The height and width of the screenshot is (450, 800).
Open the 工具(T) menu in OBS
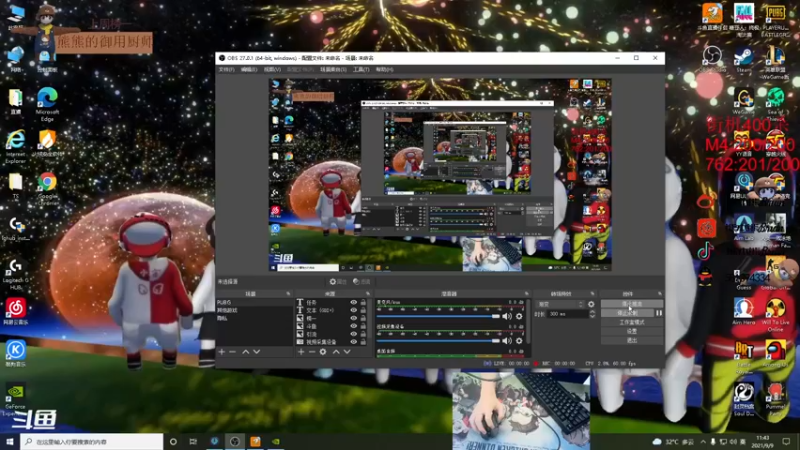(x=361, y=69)
